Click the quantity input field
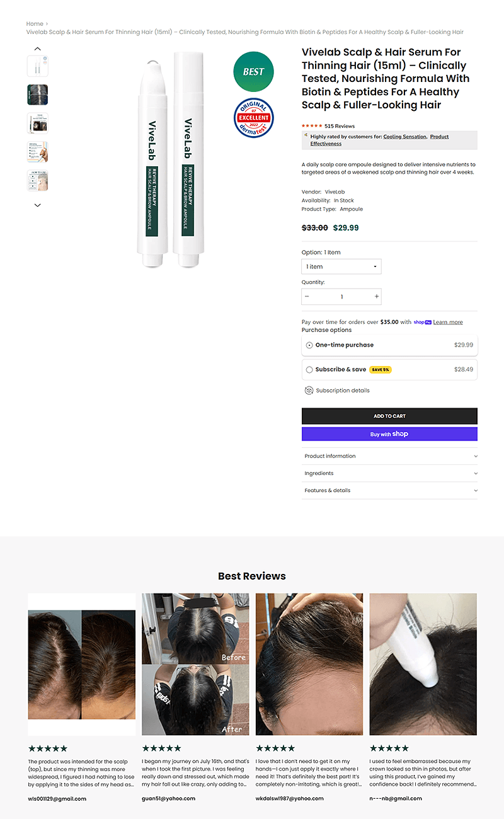 [x=341, y=296]
